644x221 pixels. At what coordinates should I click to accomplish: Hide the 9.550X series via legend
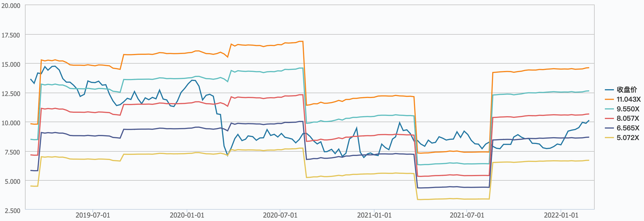[x=628, y=109]
